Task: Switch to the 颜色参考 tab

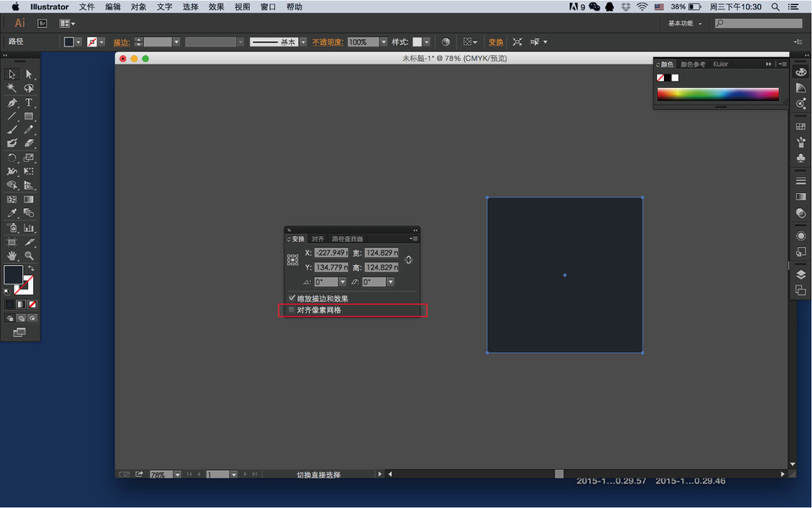Action: tap(693, 64)
